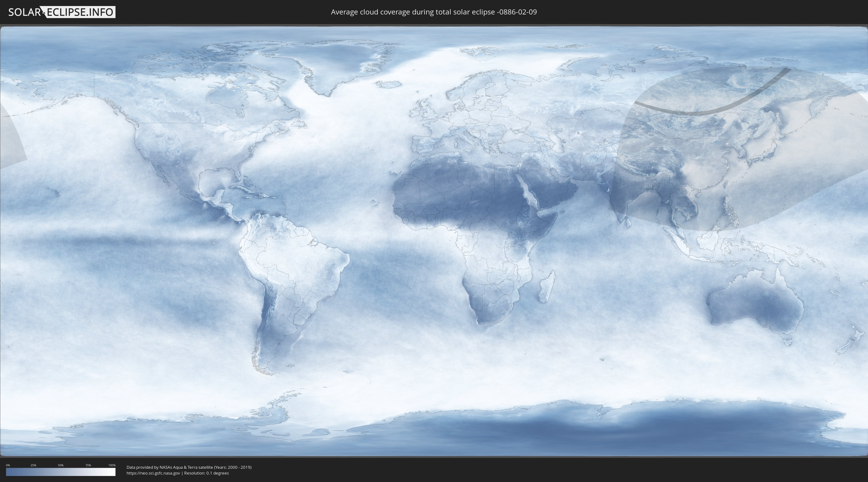Click the 0% legend label
The height and width of the screenshot is (482, 868).
pos(8,465)
